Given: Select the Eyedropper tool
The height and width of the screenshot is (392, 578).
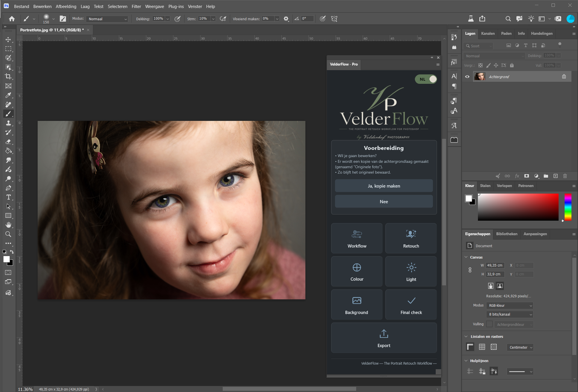Looking at the screenshot, I should point(8,95).
